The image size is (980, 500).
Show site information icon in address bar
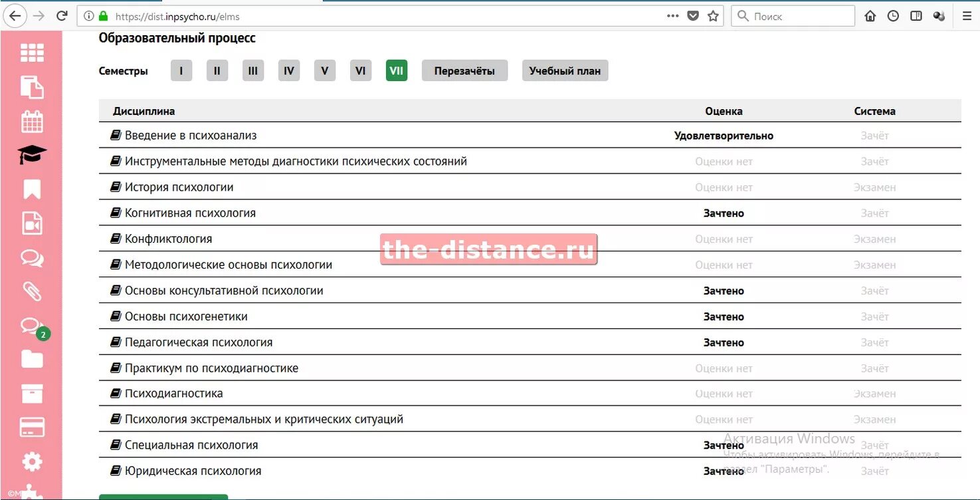89,16
